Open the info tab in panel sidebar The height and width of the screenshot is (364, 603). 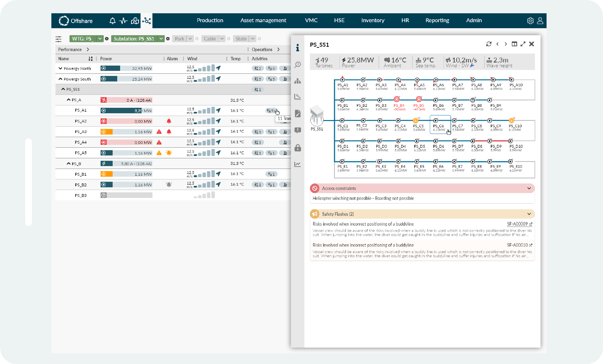pos(298,48)
